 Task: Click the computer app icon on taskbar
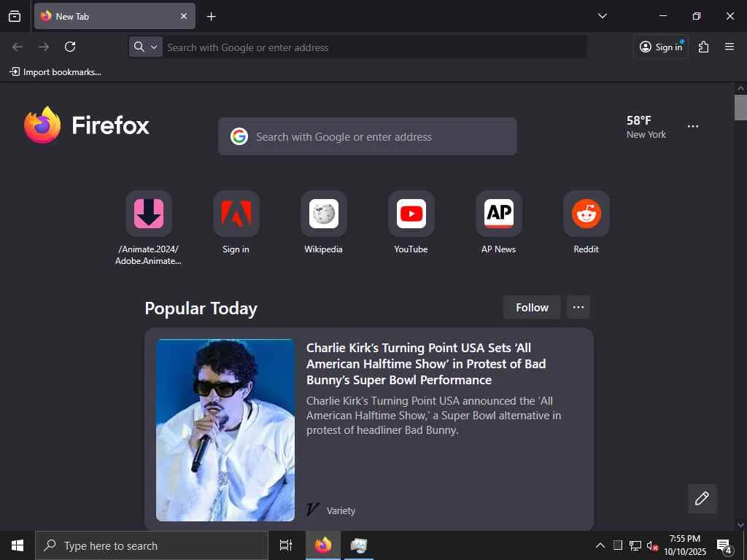tap(358, 545)
